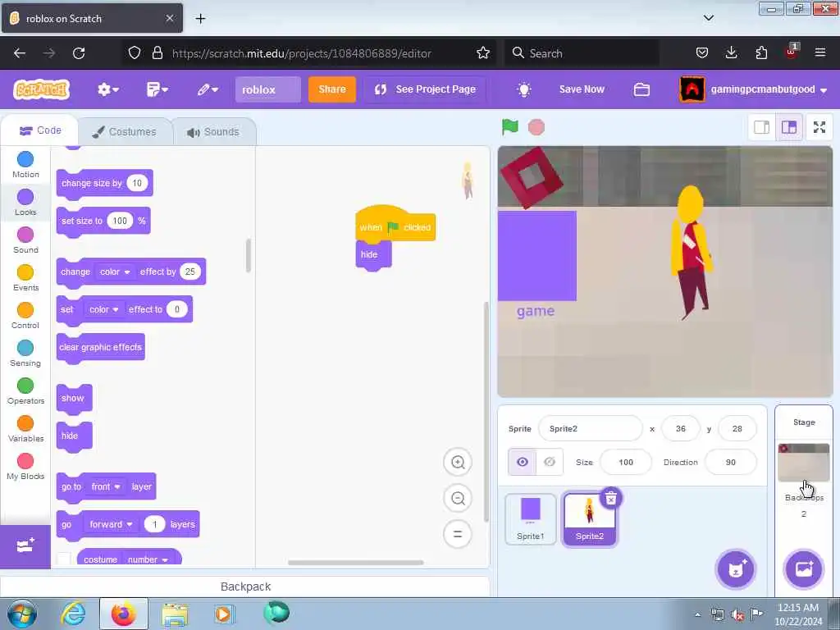
Task: Click the orange Share button
Action: pos(332,89)
